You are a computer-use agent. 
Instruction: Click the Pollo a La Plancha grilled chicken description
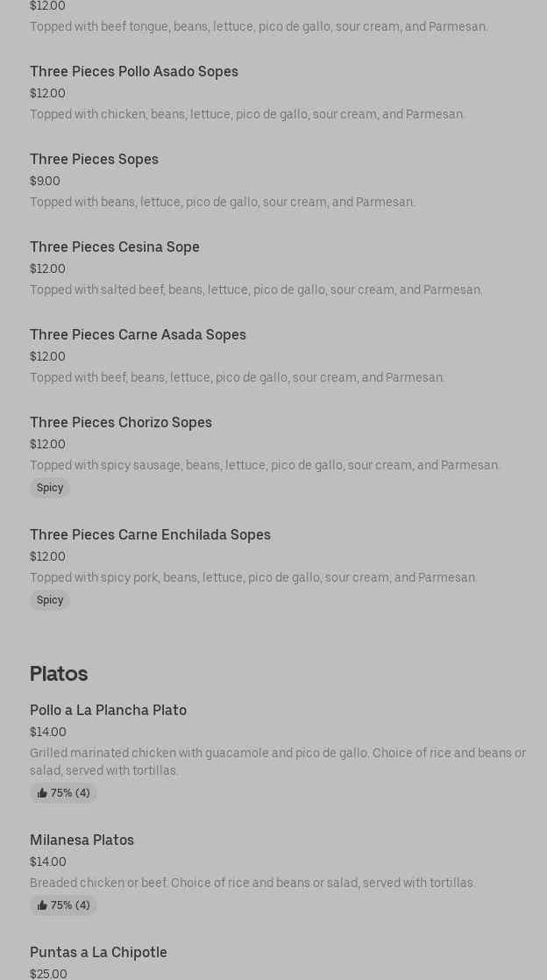[277, 762]
